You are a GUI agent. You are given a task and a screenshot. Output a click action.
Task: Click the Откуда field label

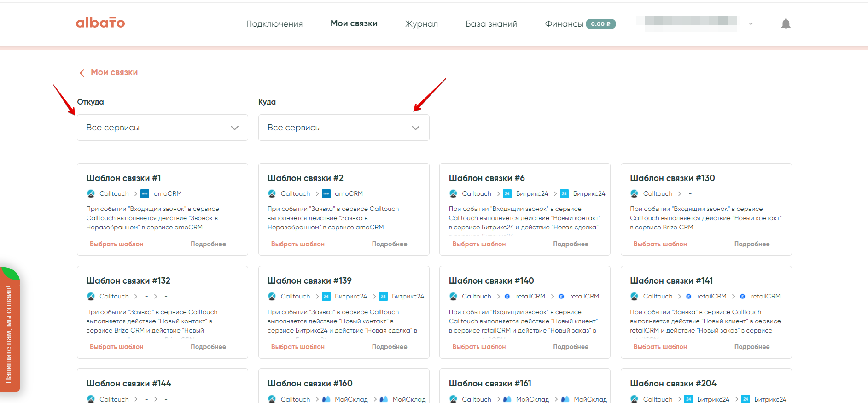pyautogui.click(x=90, y=102)
